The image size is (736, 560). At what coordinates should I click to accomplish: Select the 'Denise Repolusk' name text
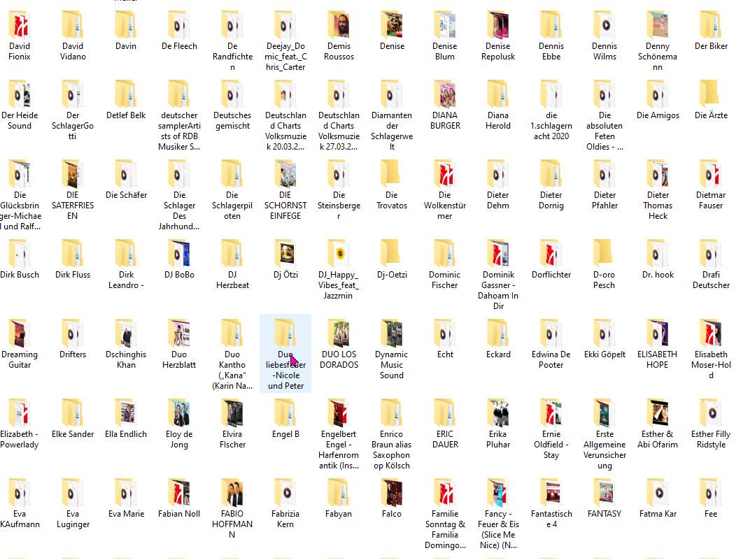click(x=498, y=51)
